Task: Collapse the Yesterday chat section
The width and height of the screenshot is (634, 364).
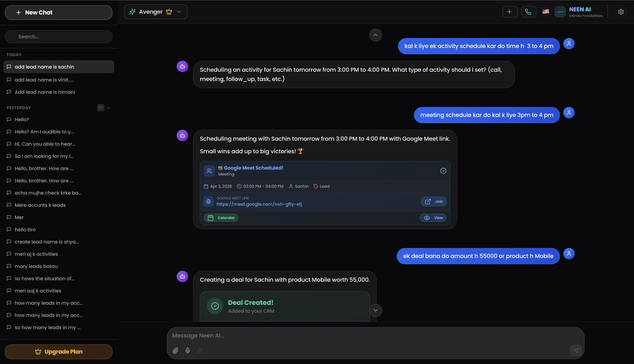Action: tap(109, 107)
